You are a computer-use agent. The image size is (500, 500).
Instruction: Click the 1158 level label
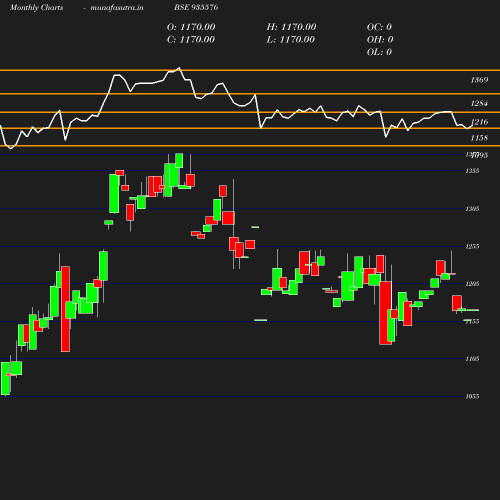[479, 138]
